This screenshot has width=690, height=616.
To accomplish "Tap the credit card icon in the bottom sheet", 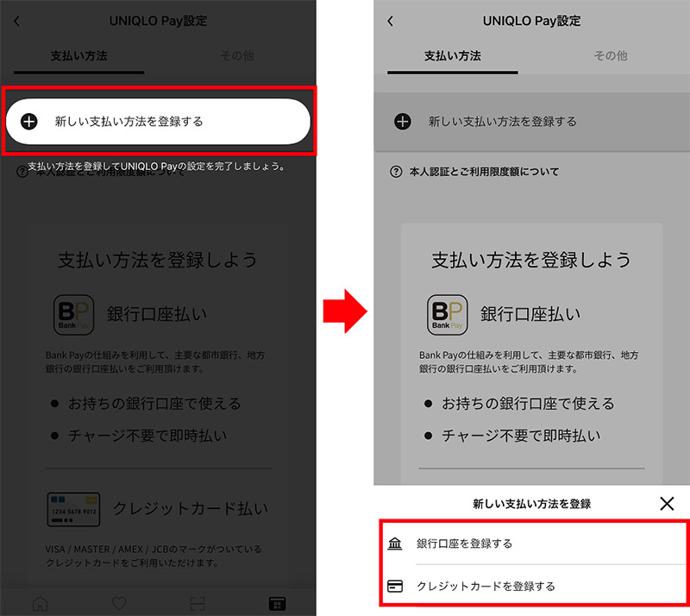I will tap(395, 586).
